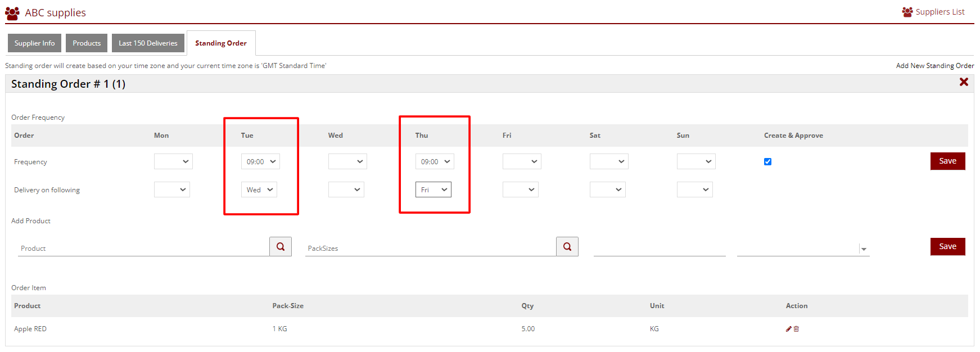The height and width of the screenshot is (352, 980).
Task: Expand the Monday frequency dropdown
Action: pos(173,162)
